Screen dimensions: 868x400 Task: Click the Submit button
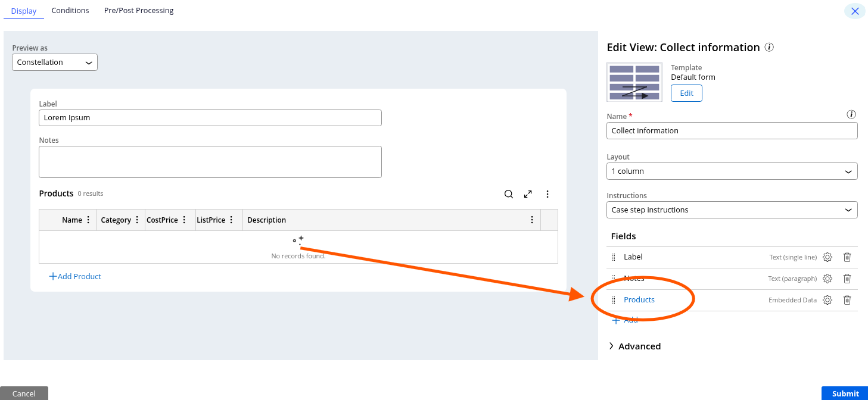click(x=845, y=393)
